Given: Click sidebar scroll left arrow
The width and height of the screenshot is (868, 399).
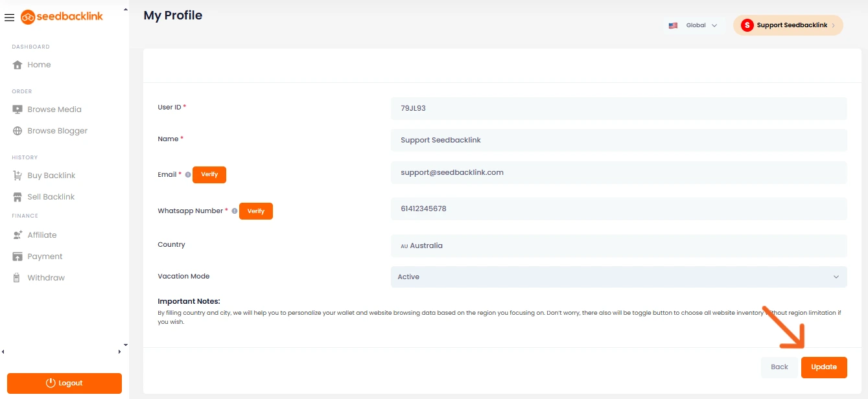Looking at the screenshot, I should coord(3,352).
